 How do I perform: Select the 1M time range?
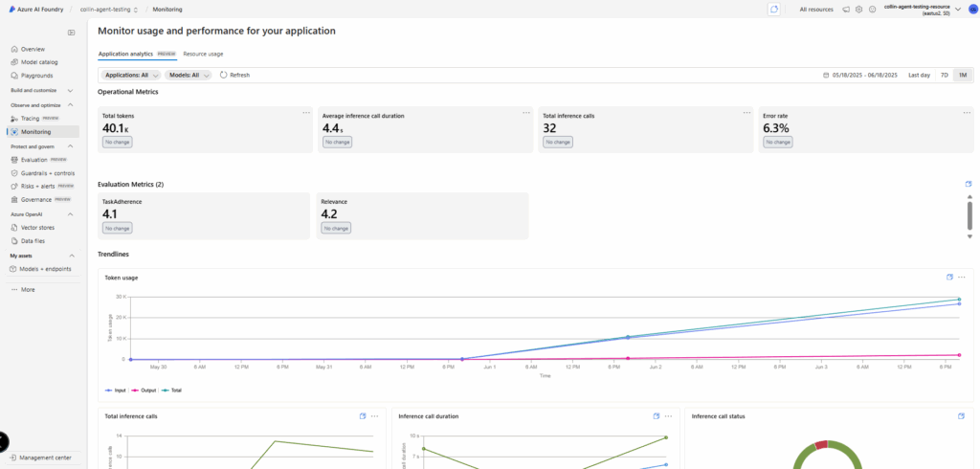(x=963, y=75)
